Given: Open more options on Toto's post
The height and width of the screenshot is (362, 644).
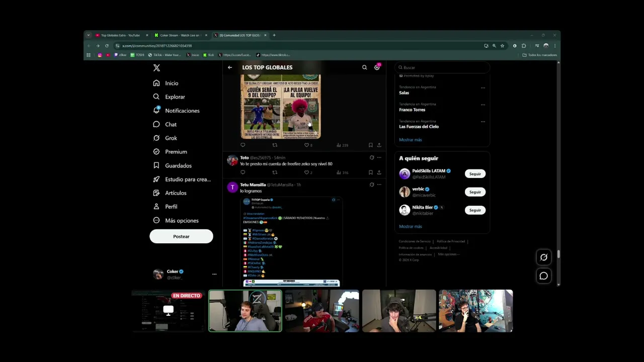Looking at the screenshot, I should coord(379,157).
